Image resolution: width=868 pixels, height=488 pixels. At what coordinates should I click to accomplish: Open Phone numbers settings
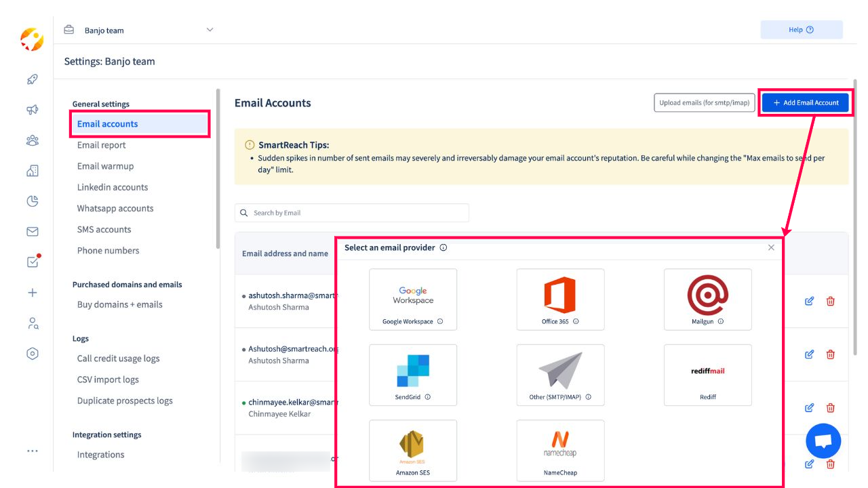[108, 250]
